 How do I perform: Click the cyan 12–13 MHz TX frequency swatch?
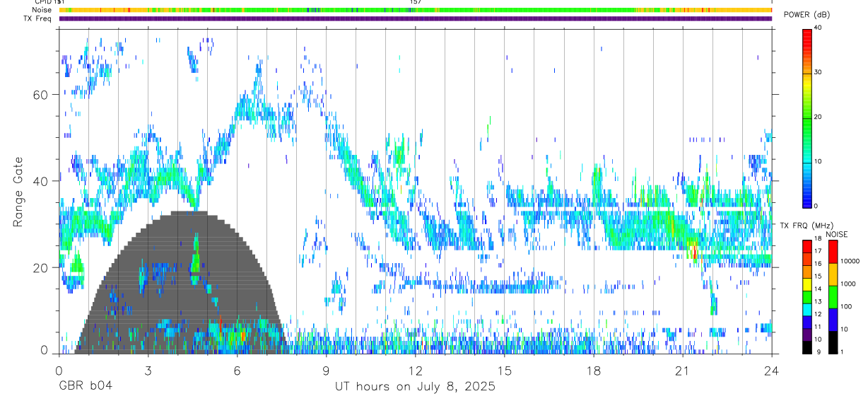pyautogui.click(x=807, y=310)
